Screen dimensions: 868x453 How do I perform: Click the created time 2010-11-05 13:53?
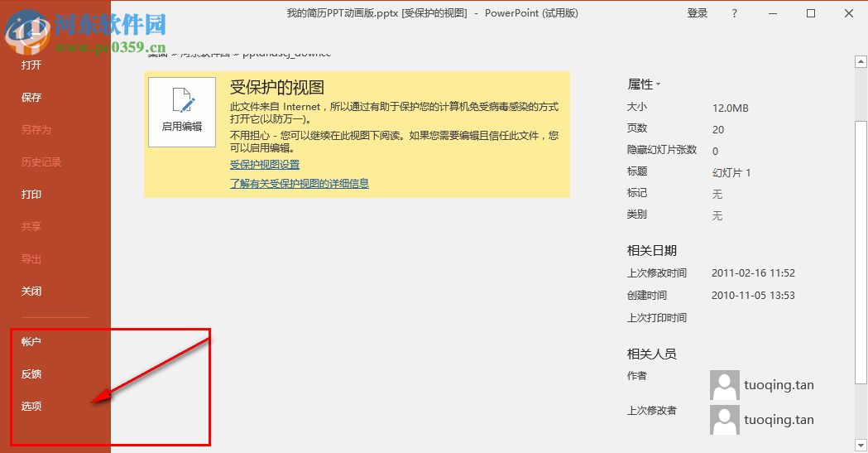click(753, 295)
